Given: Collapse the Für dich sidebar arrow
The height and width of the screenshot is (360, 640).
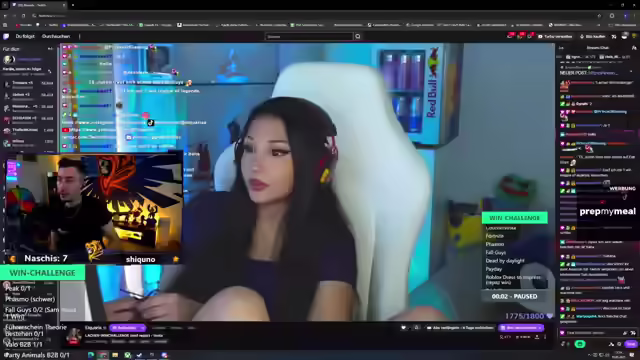Looking at the screenshot, I should tap(51, 49).
